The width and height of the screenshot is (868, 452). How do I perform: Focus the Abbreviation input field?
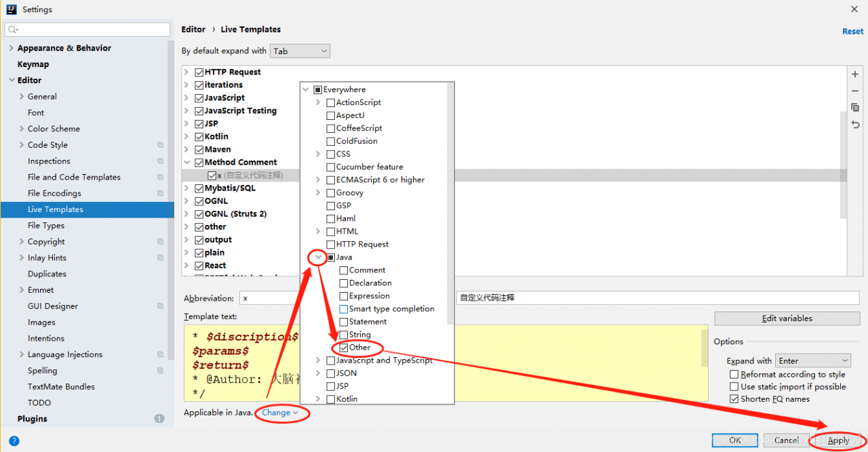coord(269,298)
